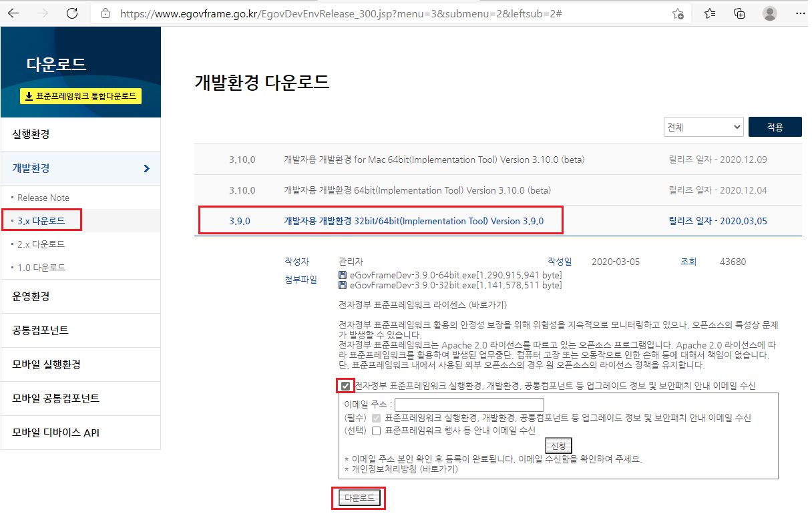Click the browser forward arrow

pos(43,13)
